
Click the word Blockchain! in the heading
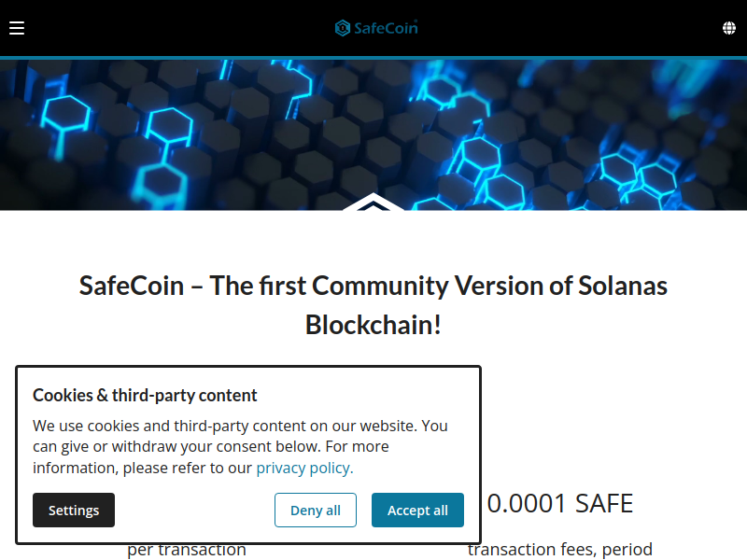coord(373,325)
